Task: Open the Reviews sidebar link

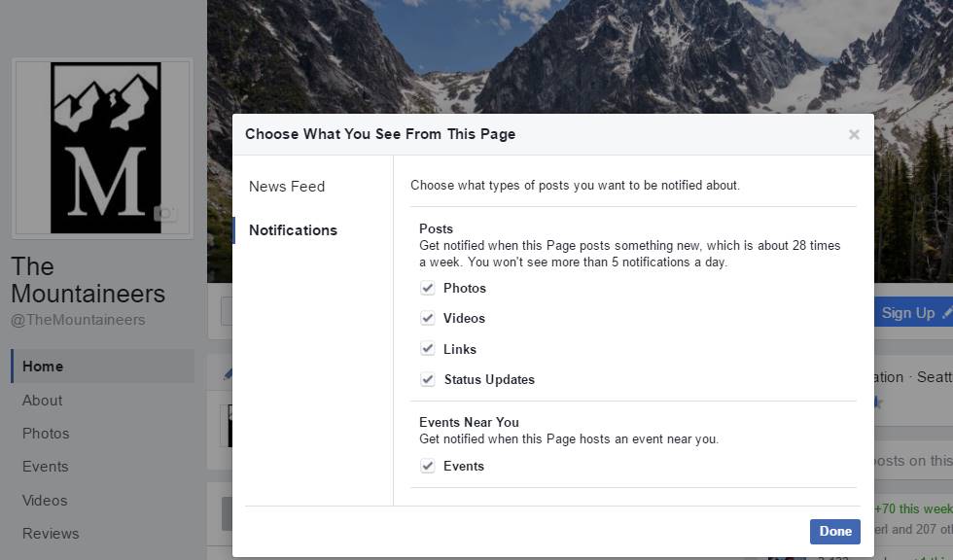Action: tap(51, 534)
